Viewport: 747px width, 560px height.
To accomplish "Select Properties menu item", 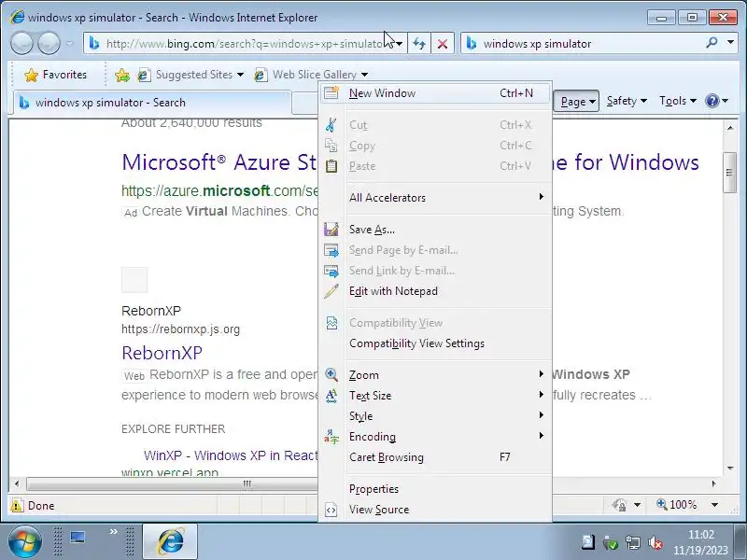I will 435,489.
